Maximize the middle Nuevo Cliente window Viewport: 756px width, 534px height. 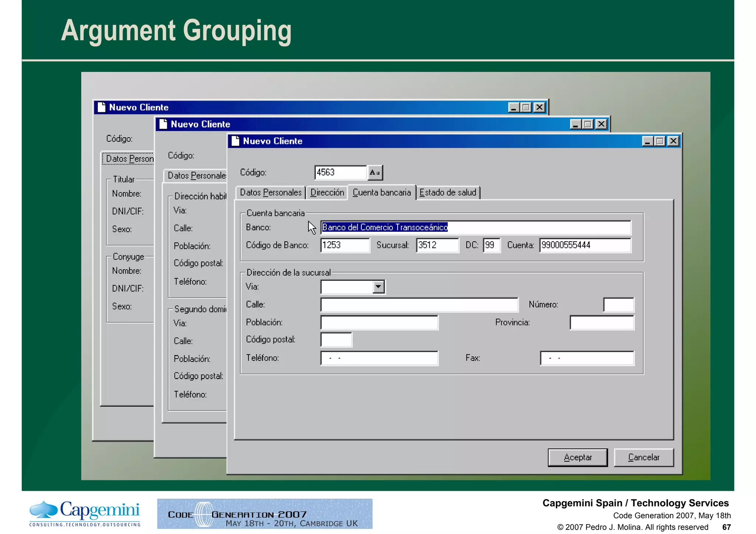[588, 124]
